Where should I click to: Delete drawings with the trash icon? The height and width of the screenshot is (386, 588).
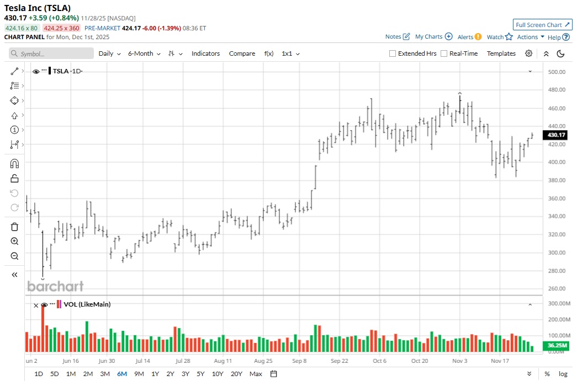(x=14, y=227)
